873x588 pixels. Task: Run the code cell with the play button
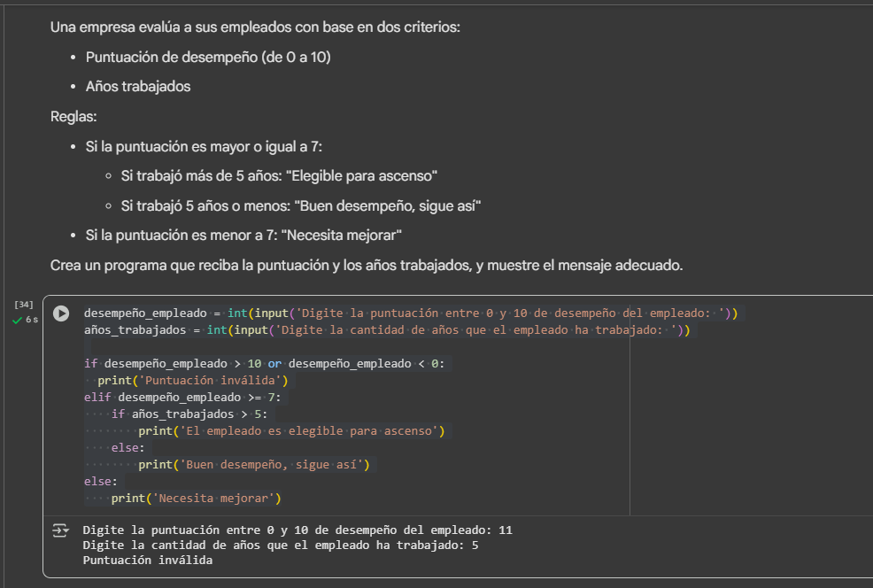pos(61,313)
